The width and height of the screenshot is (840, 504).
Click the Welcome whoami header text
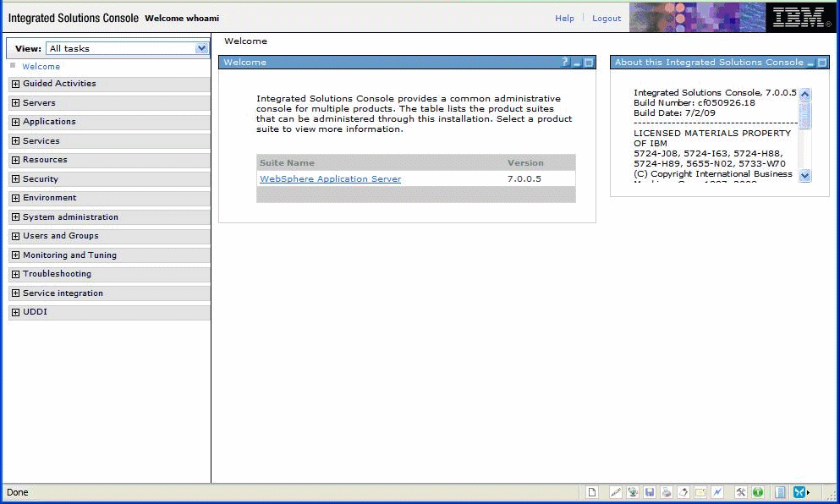point(182,19)
